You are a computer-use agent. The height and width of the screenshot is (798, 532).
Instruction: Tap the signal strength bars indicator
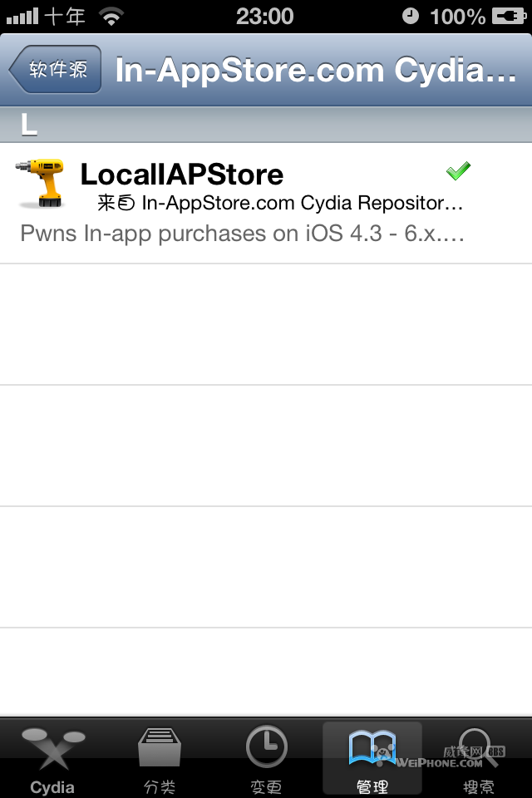[x=21, y=13]
